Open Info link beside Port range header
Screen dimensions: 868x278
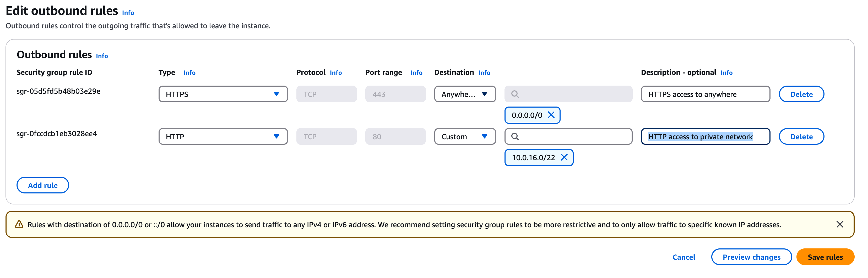pos(416,73)
